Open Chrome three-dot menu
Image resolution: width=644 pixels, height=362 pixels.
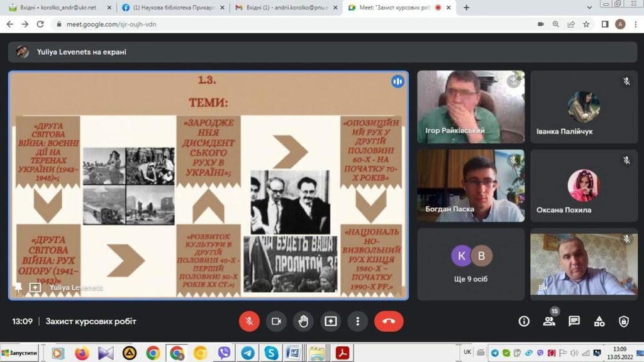point(635,24)
